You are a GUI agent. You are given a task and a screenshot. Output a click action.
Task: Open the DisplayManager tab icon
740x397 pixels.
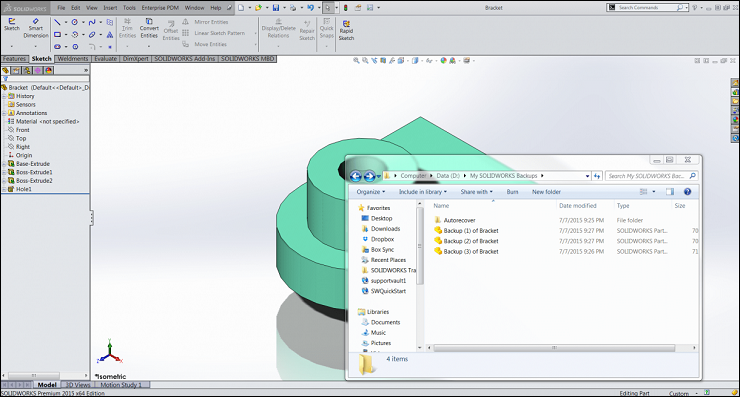coord(49,70)
